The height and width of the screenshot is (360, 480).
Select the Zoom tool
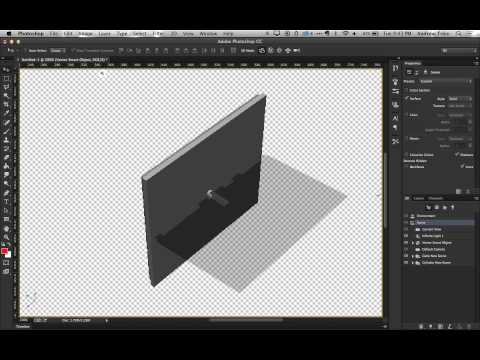[6, 237]
